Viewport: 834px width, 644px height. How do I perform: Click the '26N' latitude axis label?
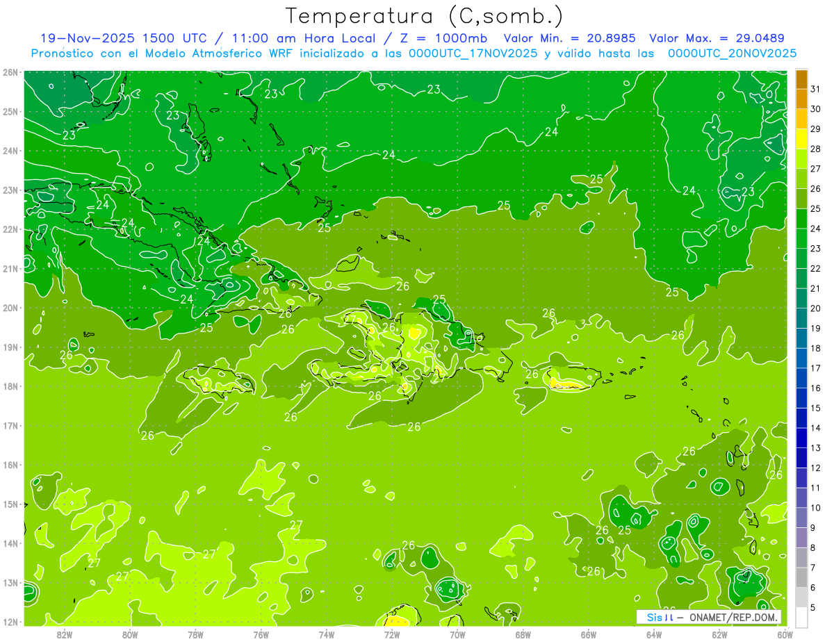click(x=10, y=72)
